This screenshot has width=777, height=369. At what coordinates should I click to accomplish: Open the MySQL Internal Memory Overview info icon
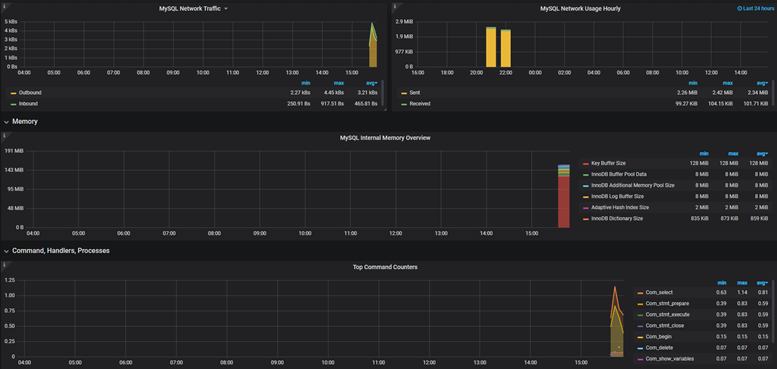pyautogui.click(x=3, y=135)
